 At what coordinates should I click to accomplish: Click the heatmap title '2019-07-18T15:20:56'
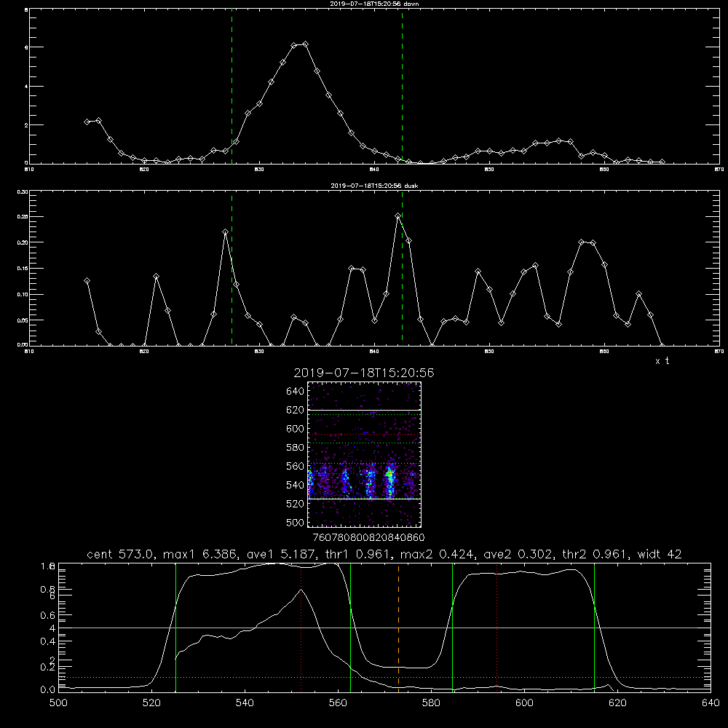pyautogui.click(x=364, y=373)
